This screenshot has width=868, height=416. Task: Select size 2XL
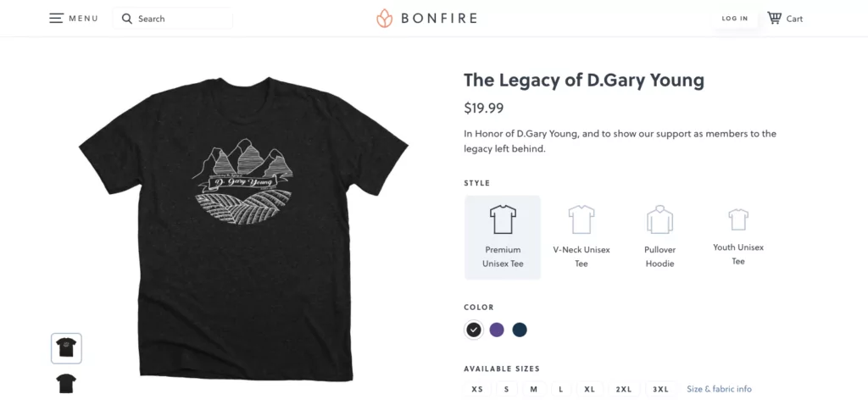click(624, 389)
